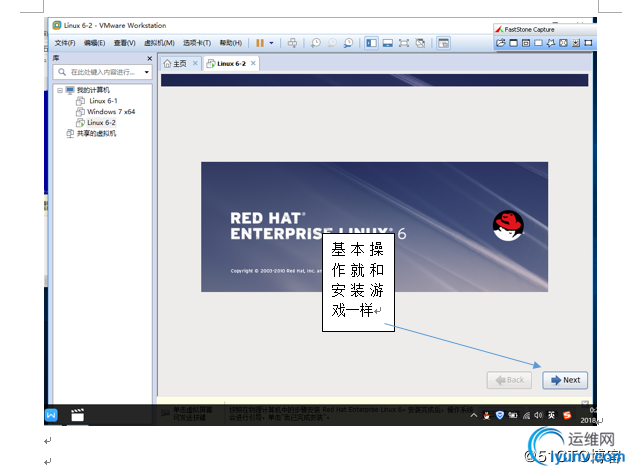Take a snapshot using the clock-plus icon
631x473 pixels.
pyautogui.click(x=316, y=43)
